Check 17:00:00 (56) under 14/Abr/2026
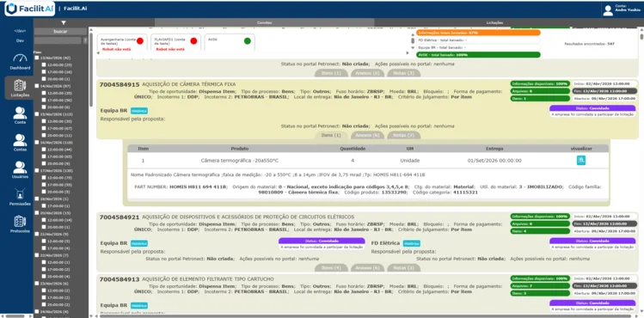Screen dimensions: 644x318 coord(44,100)
